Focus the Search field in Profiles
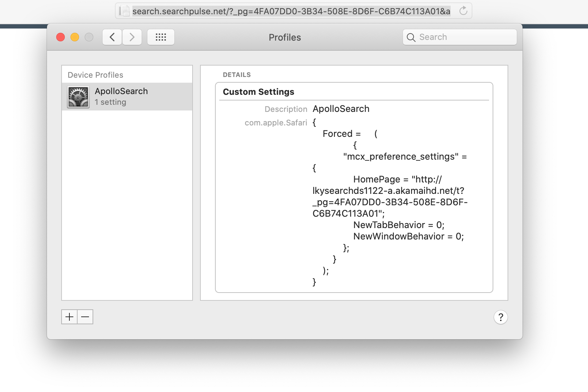This screenshot has width=588, height=392. click(460, 37)
